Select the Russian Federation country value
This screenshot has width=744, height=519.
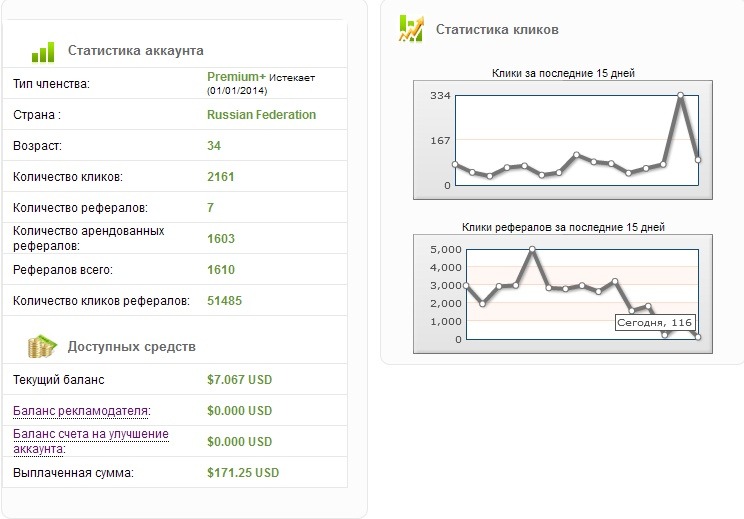tap(261, 115)
